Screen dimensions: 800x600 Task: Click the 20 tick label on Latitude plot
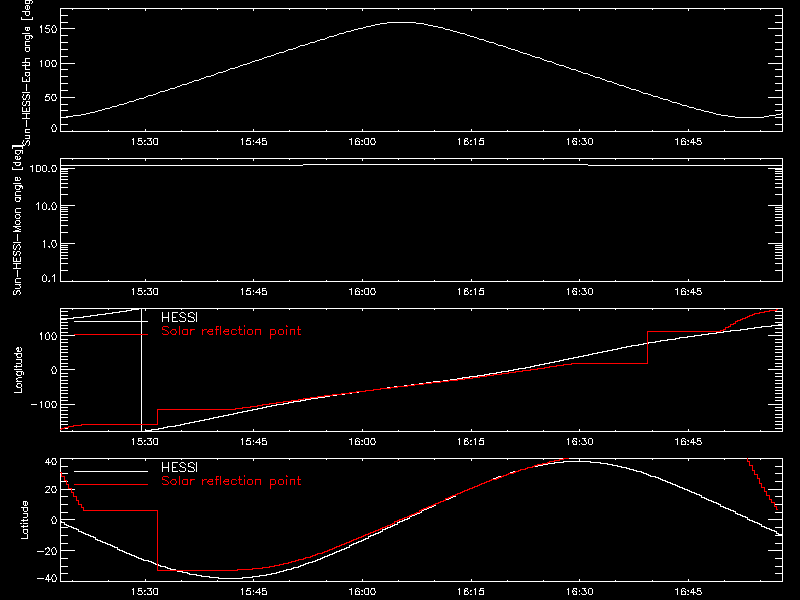pyautogui.click(x=51, y=490)
